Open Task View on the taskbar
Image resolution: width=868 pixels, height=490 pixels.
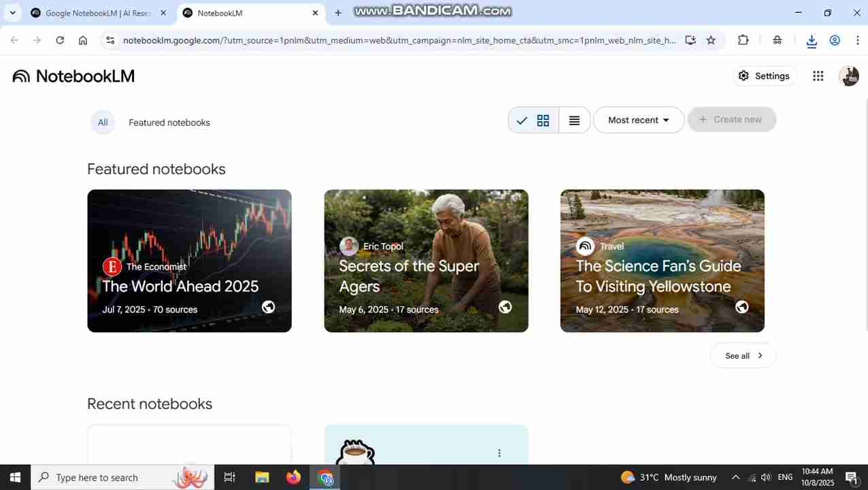click(x=229, y=477)
